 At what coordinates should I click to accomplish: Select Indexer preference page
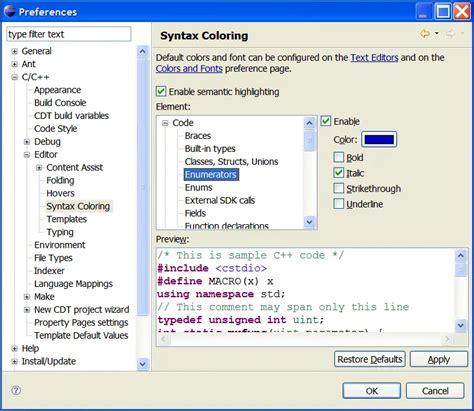tap(49, 271)
